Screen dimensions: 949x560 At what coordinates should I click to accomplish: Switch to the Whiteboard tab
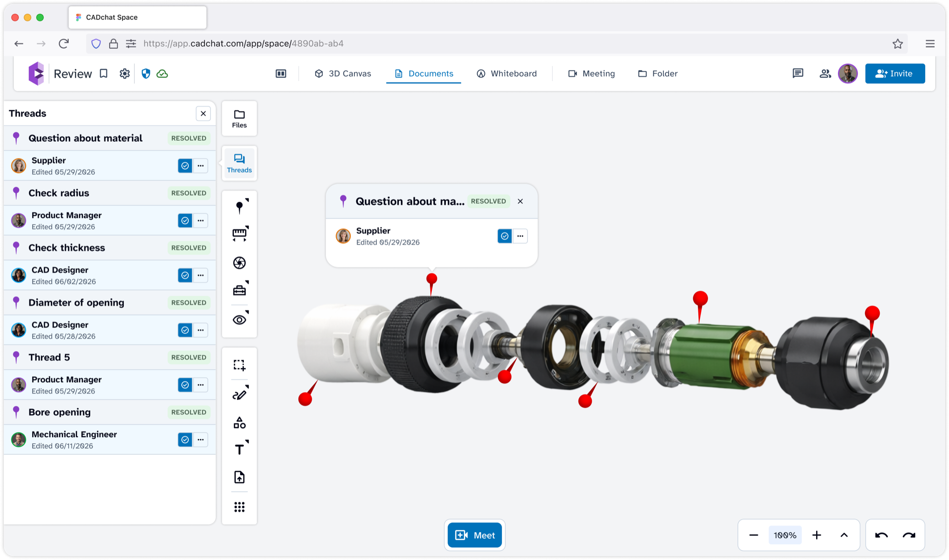(507, 73)
